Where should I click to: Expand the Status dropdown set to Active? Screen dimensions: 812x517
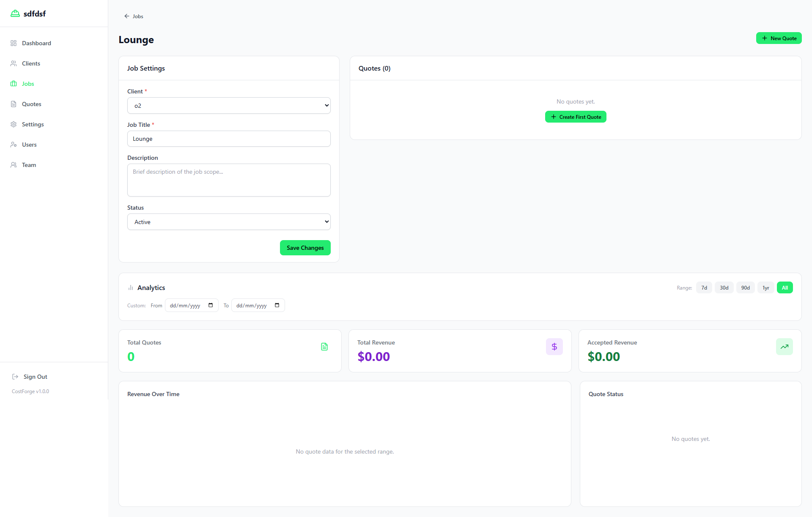click(229, 222)
